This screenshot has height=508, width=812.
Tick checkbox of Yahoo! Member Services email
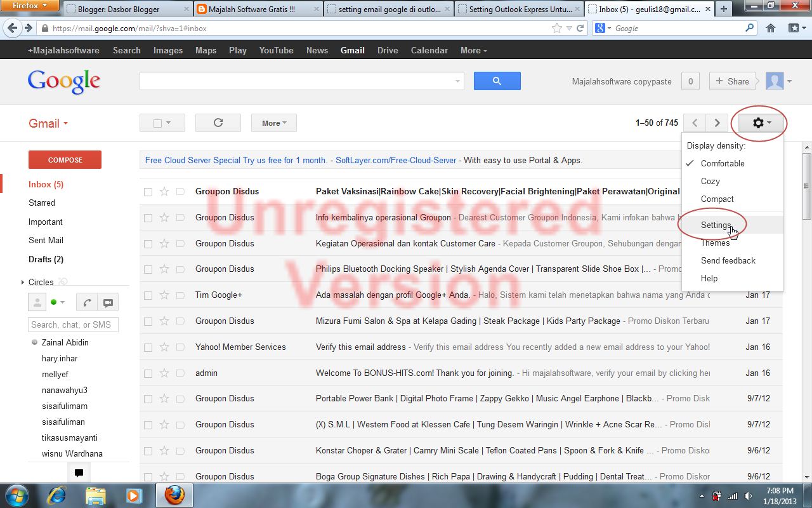[x=148, y=347]
